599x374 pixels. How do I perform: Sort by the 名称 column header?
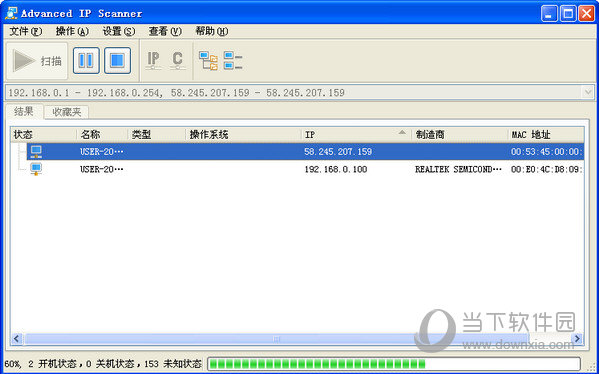pyautogui.click(x=102, y=134)
